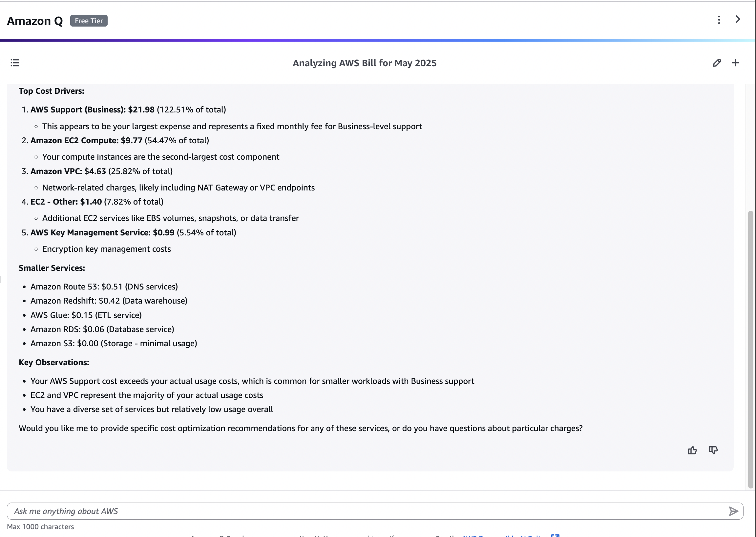The height and width of the screenshot is (537, 756).
Task: Select the "Analyzing AWS Bill for May 2025" title
Action: pyautogui.click(x=364, y=63)
